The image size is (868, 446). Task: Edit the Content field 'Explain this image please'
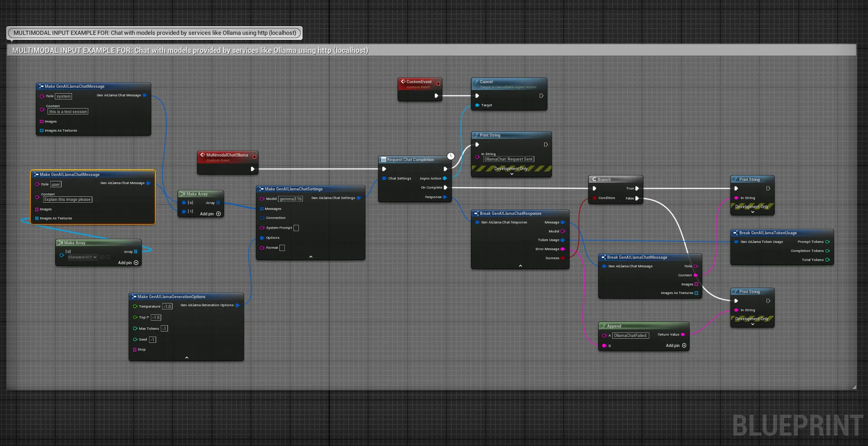67,199
